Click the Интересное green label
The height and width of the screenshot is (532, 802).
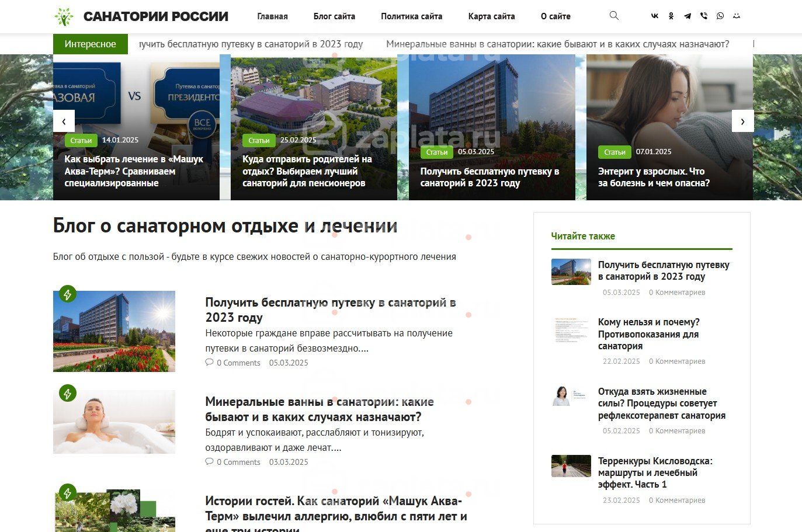point(91,44)
